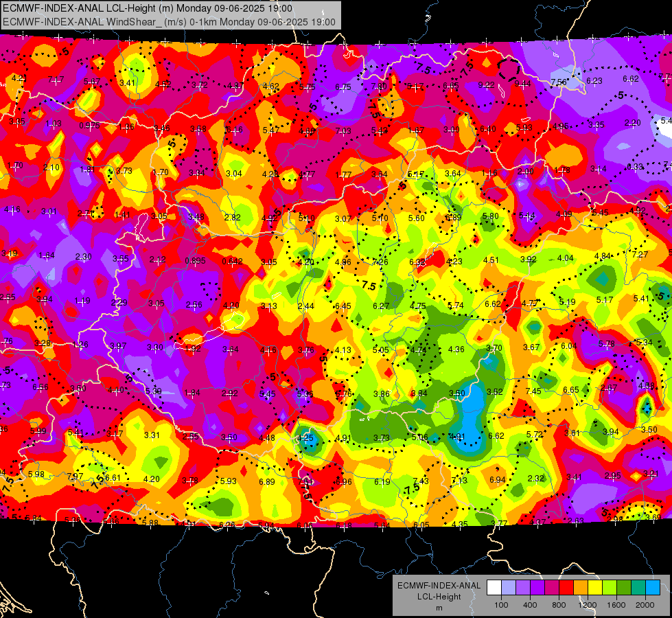Click the wind shear value 2.67
The height and width of the screenshot is (618, 672).
click(609, 388)
